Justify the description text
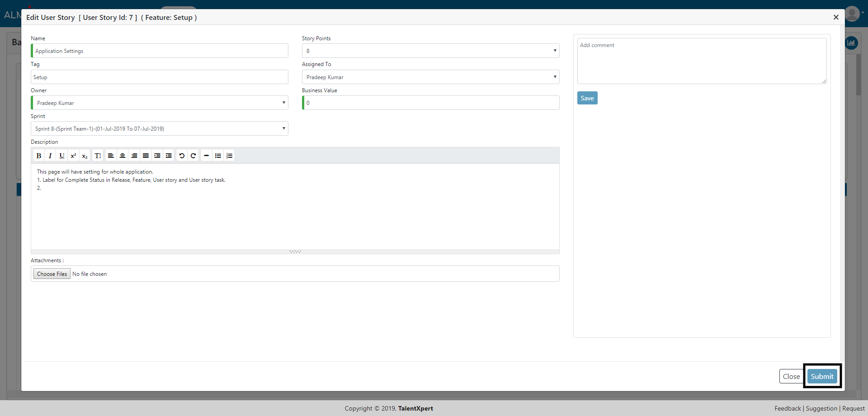Screen dimensions: 868x416 coord(146,156)
